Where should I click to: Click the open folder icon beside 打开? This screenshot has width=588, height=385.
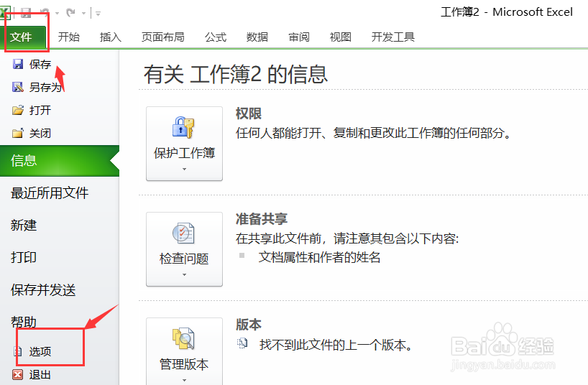[18, 110]
